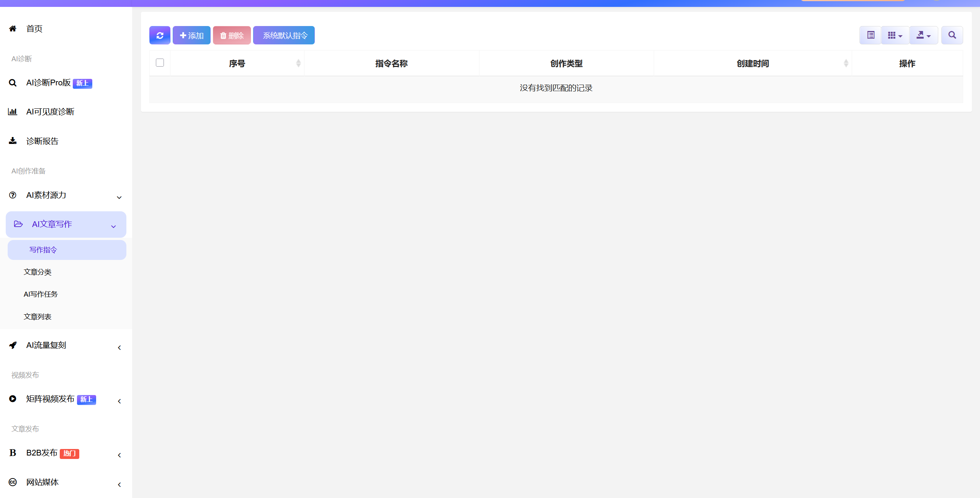The height and width of the screenshot is (498, 980).
Task: Click the 创作类型 column header
Action: 566,64
